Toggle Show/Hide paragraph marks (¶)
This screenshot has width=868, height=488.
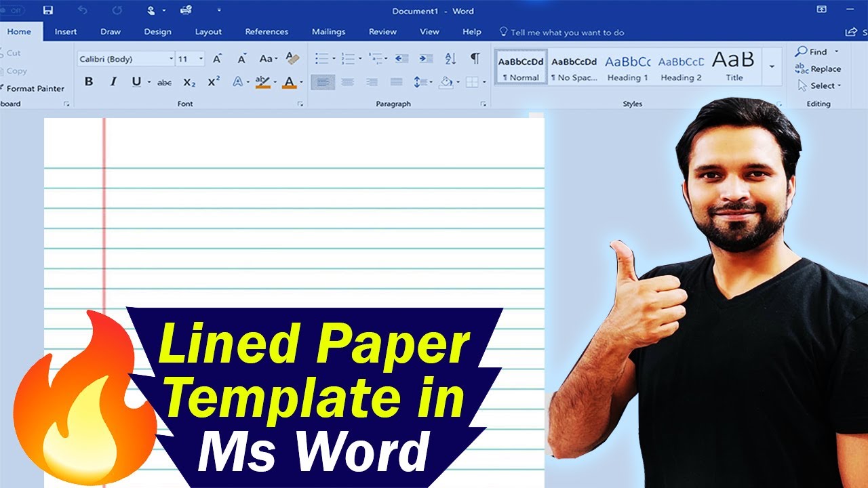click(x=475, y=59)
